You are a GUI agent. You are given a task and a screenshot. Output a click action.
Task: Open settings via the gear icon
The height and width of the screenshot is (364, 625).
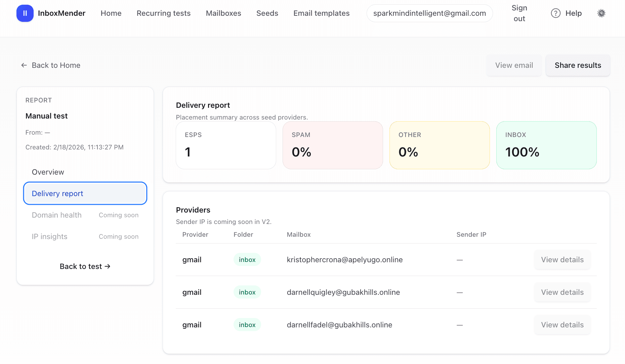(601, 13)
